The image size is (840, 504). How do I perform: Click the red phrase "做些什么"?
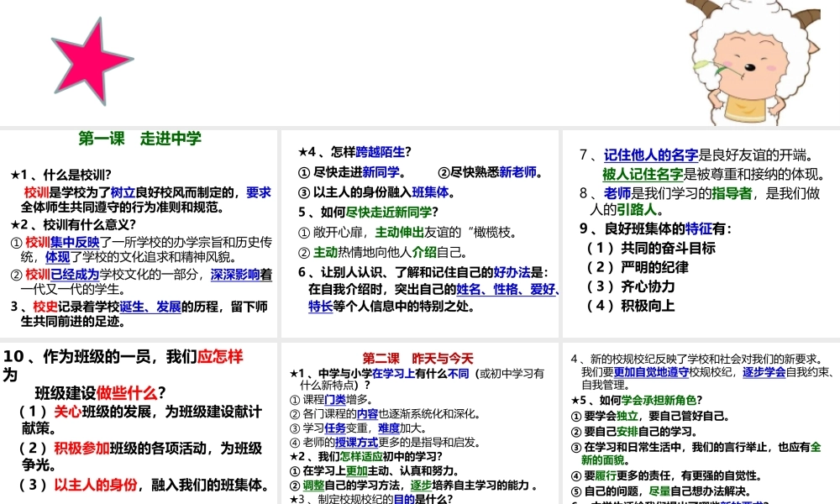coord(127,393)
